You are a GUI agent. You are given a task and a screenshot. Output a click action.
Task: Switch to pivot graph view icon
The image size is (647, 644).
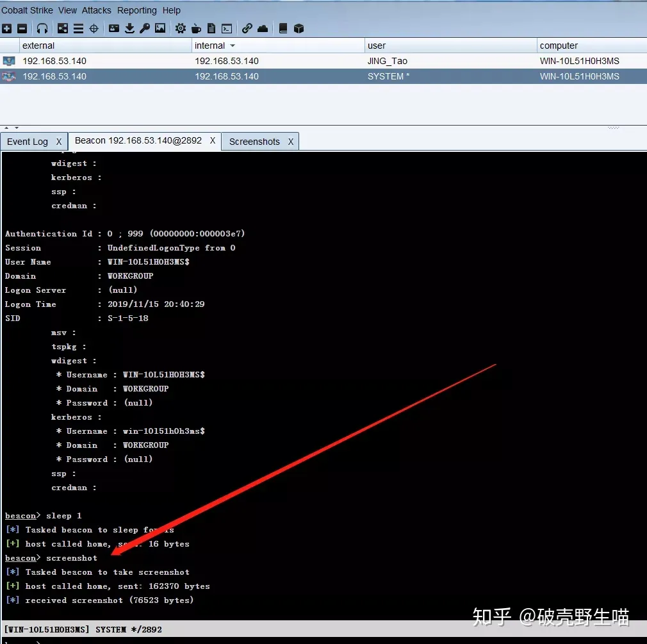click(63, 28)
